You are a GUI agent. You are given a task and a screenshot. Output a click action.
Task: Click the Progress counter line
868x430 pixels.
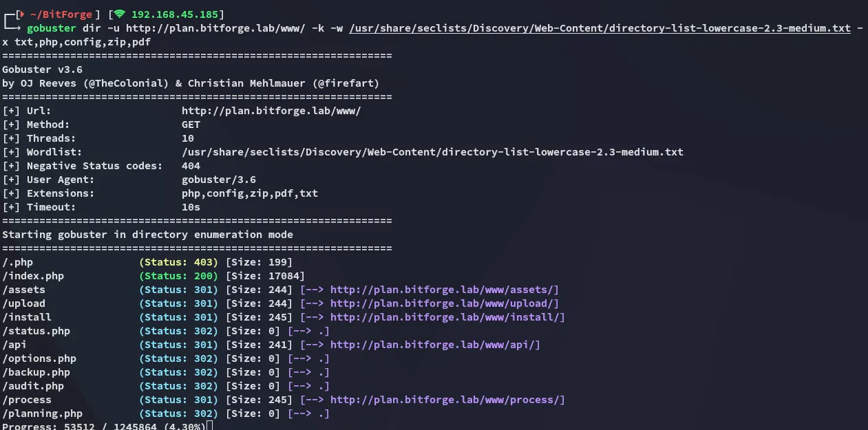pos(103,426)
